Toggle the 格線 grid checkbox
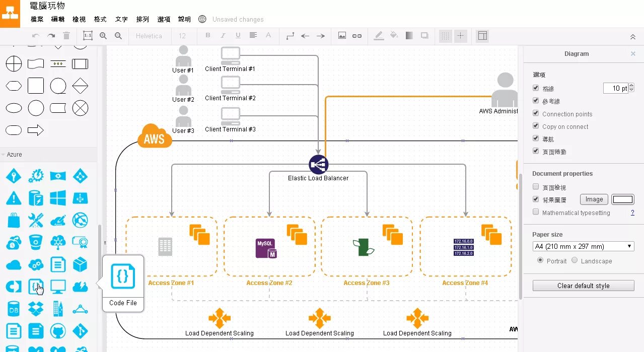This screenshot has height=352, width=644. 536,88
